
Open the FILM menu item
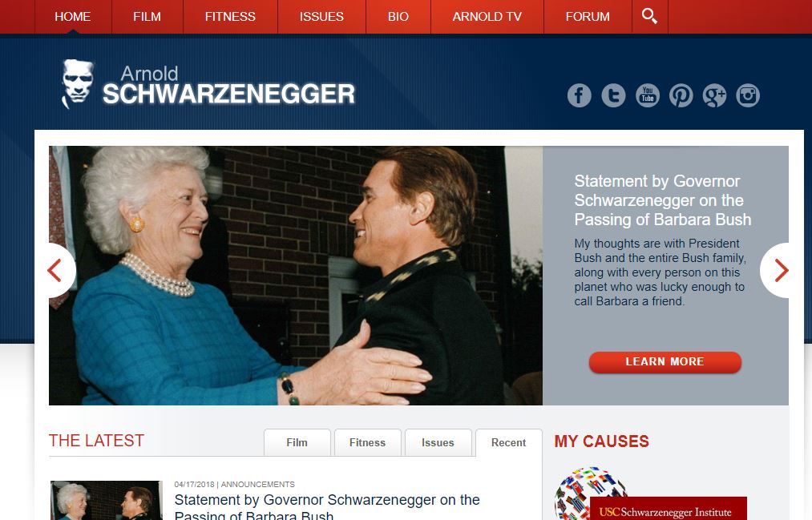[147, 17]
